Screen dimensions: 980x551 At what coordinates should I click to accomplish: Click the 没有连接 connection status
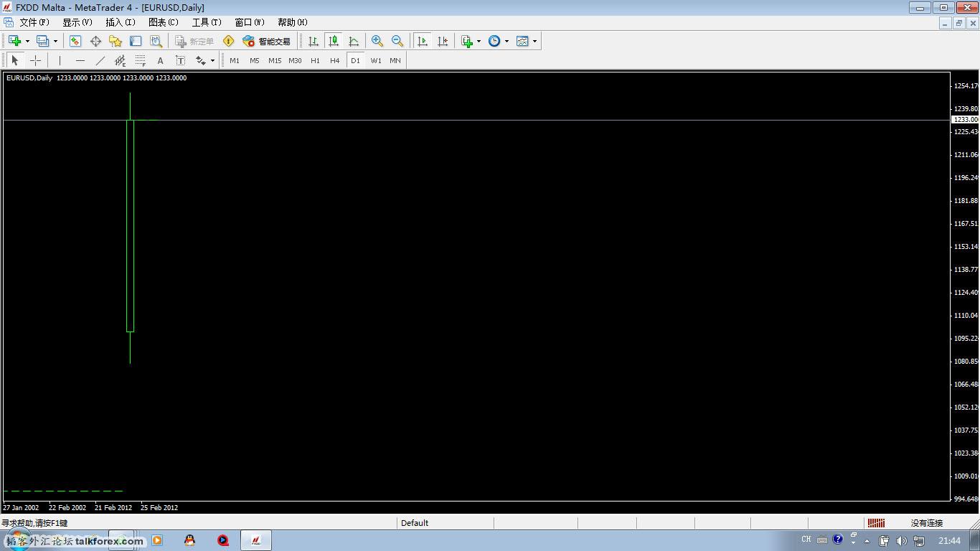pos(927,523)
